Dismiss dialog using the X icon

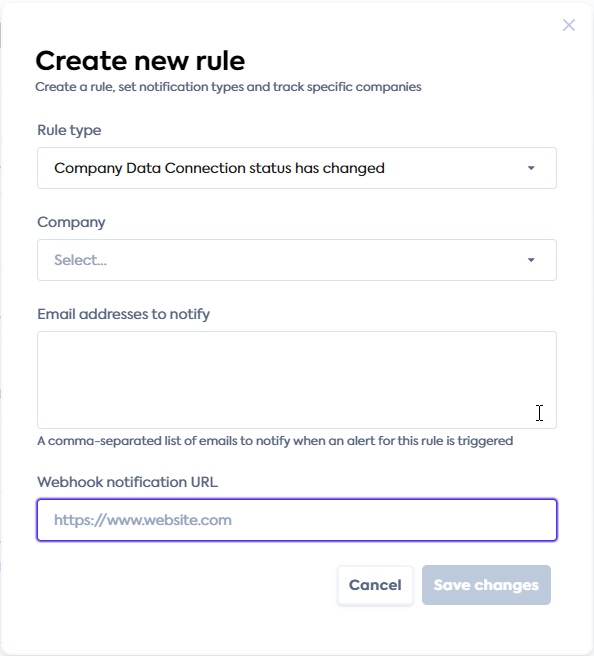(x=568, y=25)
